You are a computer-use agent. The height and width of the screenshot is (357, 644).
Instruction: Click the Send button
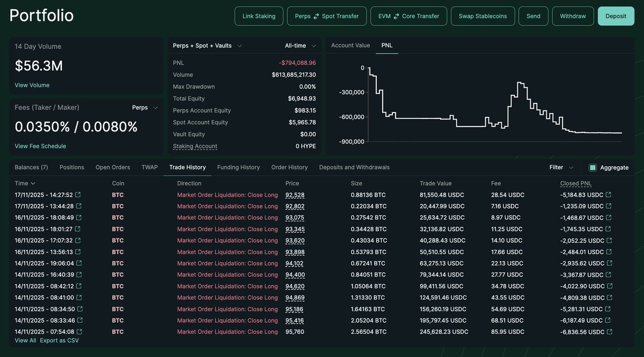pos(533,16)
